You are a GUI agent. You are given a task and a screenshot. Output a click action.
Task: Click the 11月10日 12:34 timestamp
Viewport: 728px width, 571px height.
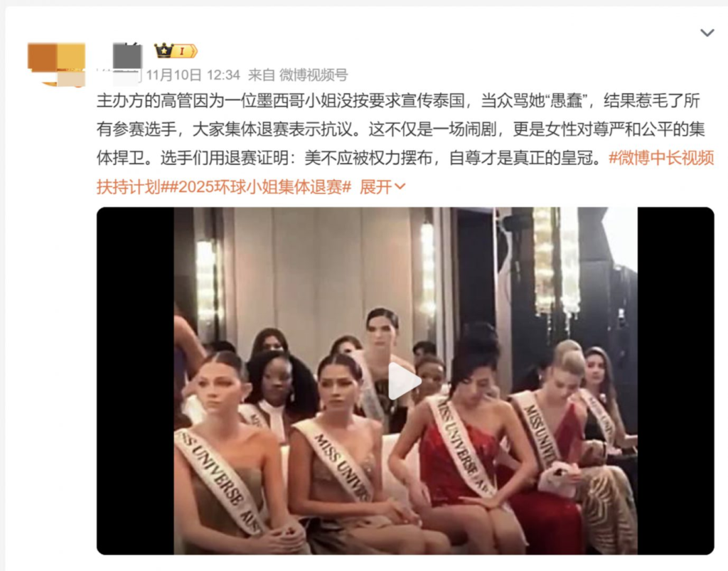pos(193,75)
